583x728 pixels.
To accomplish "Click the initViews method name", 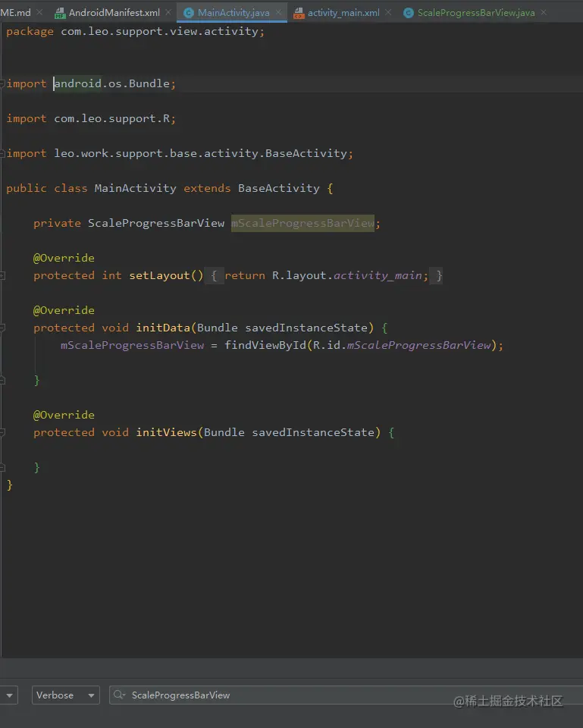I will [166, 433].
